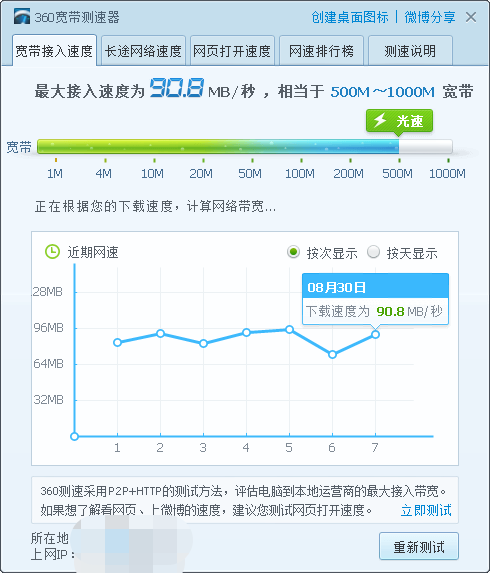Image resolution: width=490 pixels, height=573 pixels.
Task: Click the 500M~1000M bandwidth text
Action: tap(383, 92)
